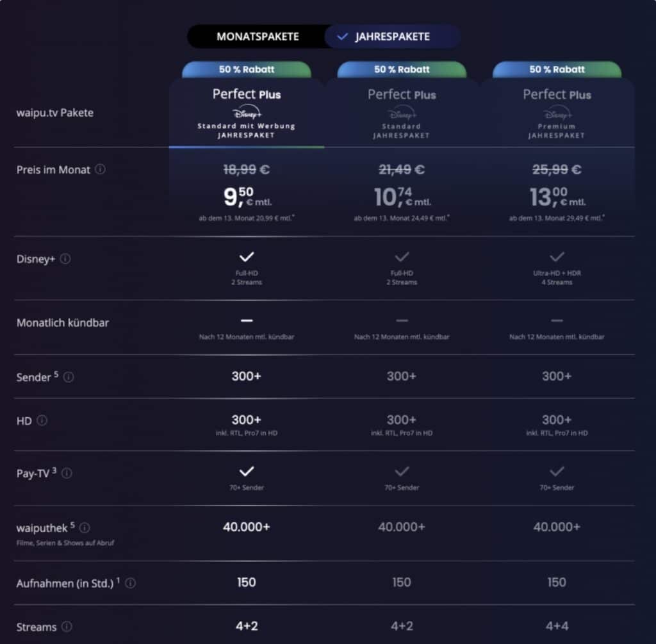
Task: Click waiputhek info icon
Action: tap(85, 527)
